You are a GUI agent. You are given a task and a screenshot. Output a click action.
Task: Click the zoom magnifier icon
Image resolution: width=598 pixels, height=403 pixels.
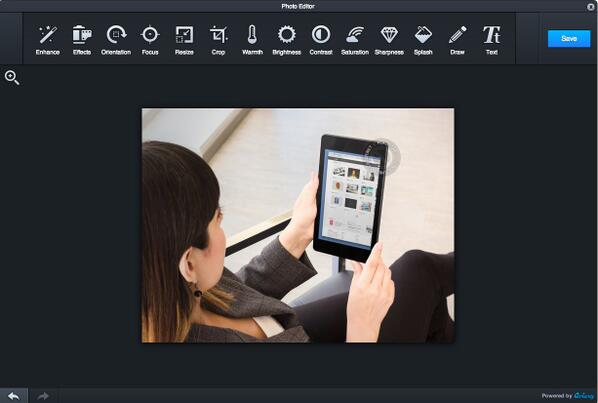tap(12, 78)
